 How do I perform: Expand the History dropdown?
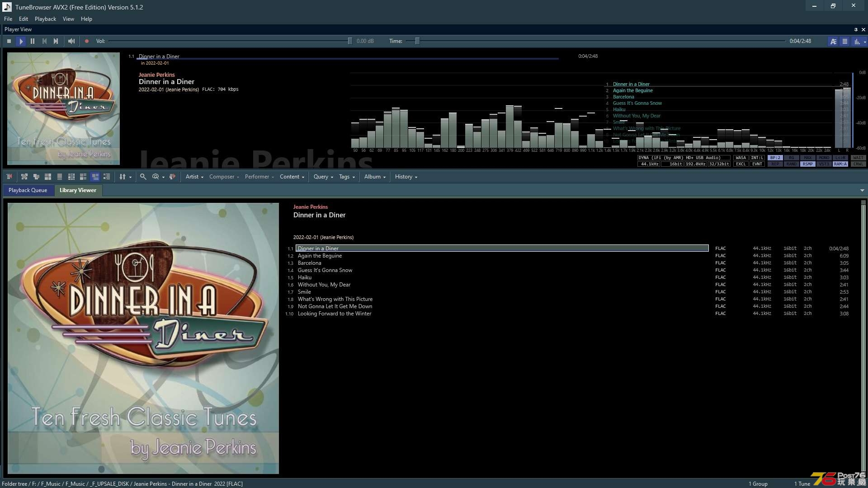[x=406, y=177]
